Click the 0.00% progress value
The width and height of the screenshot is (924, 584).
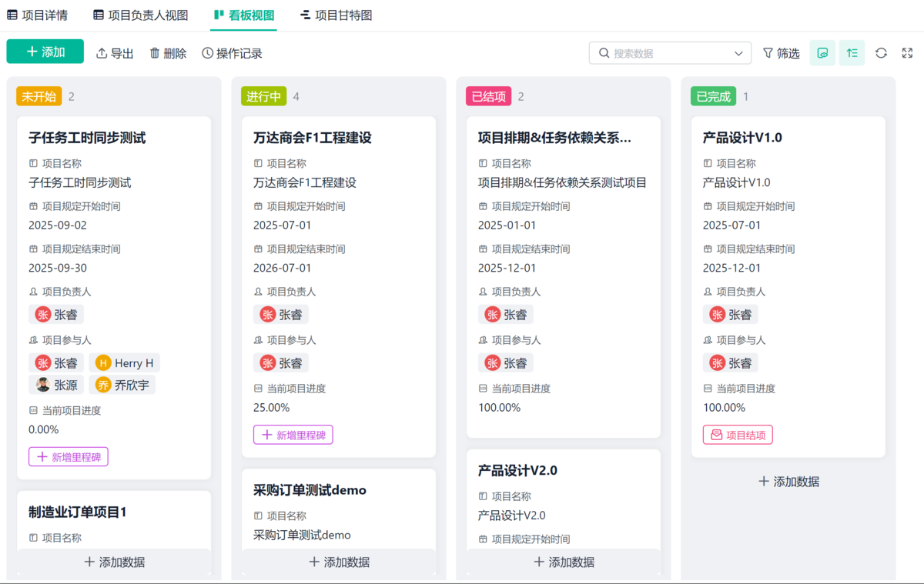pyautogui.click(x=44, y=429)
